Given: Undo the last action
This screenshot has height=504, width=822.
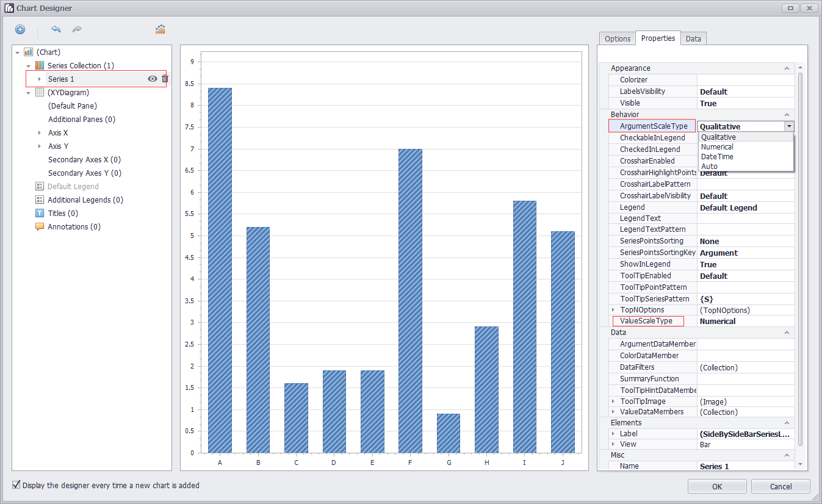Looking at the screenshot, I should (56, 29).
